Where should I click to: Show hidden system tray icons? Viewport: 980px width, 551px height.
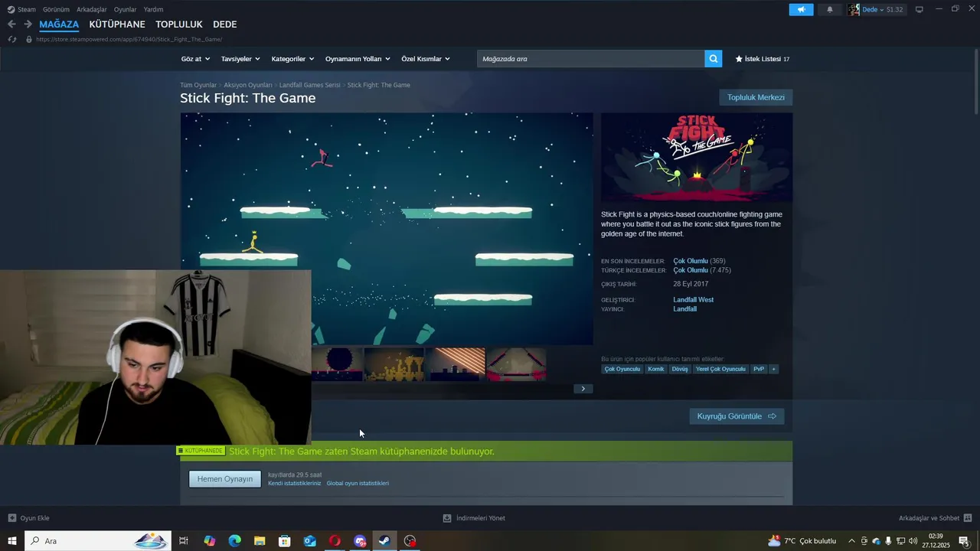tap(851, 541)
